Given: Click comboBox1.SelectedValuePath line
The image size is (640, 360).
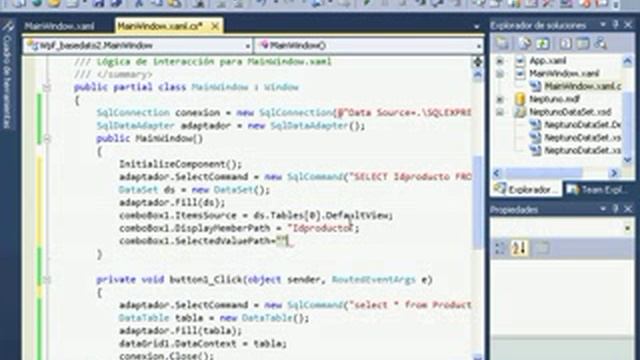Looking at the screenshot, I should coord(204,241).
